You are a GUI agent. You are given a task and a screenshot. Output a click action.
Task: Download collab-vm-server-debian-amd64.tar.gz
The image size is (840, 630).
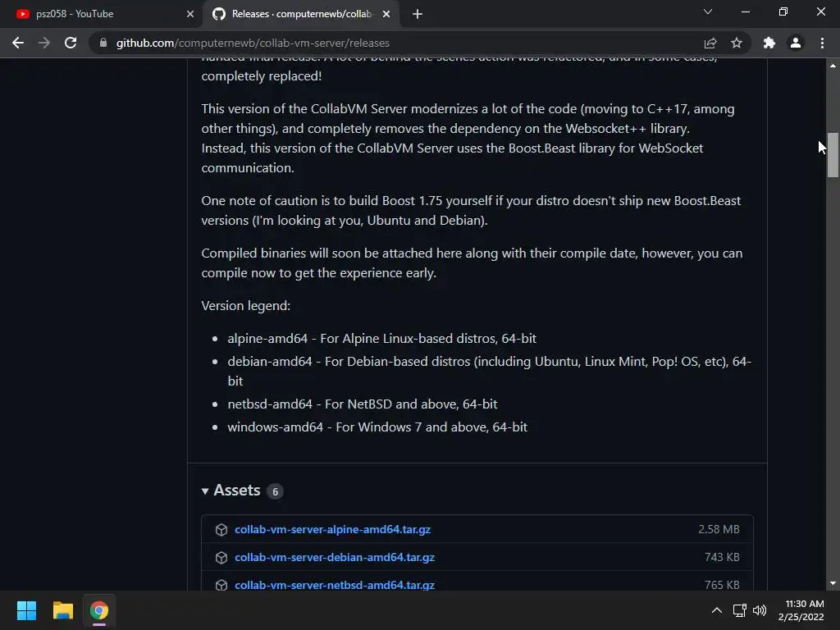pyautogui.click(x=335, y=557)
